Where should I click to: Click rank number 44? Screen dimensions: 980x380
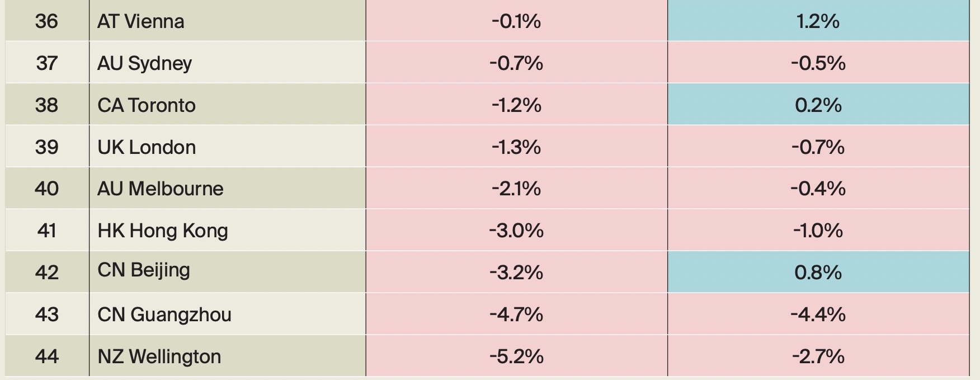(46, 356)
